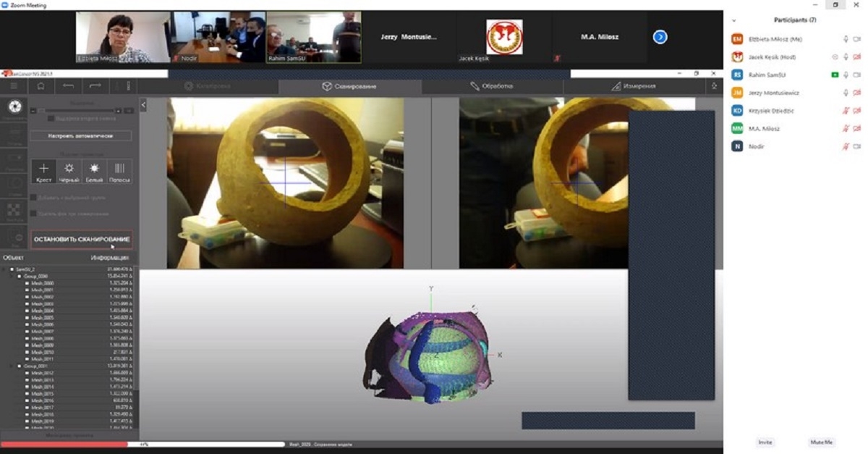
Task: Open the camera aperture scanning mode icon
Action: [x=14, y=109]
